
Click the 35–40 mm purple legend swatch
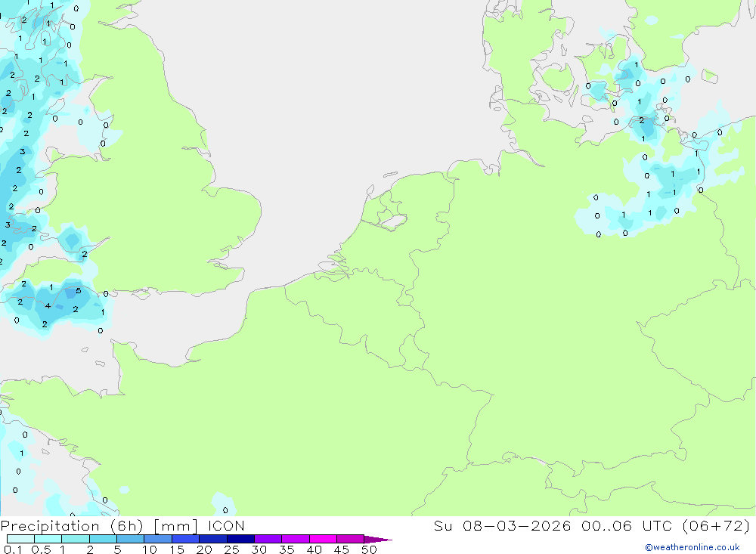296,539
